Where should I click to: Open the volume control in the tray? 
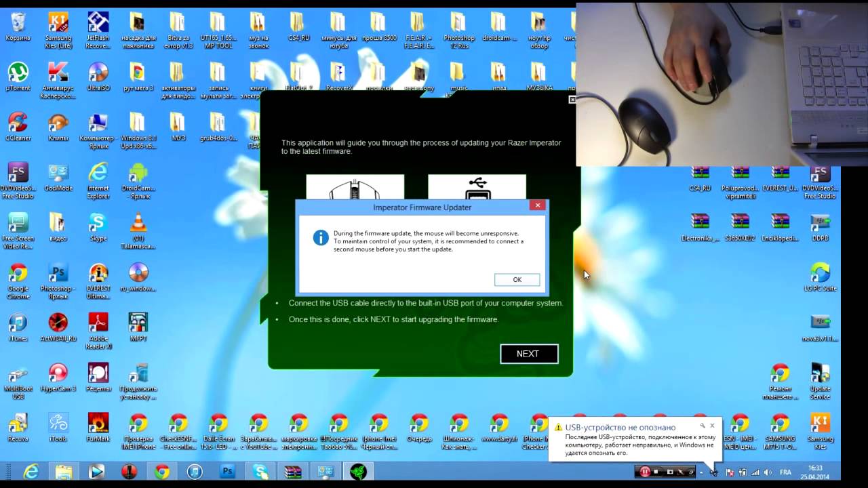click(x=768, y=472)
